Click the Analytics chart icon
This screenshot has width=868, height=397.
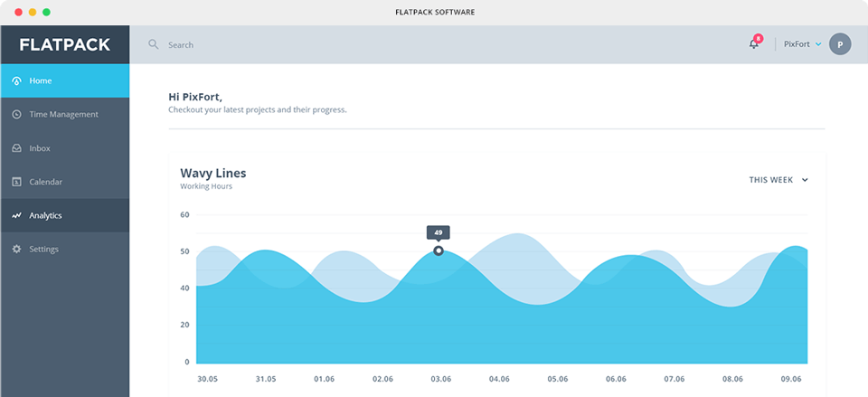pos(16,216)
